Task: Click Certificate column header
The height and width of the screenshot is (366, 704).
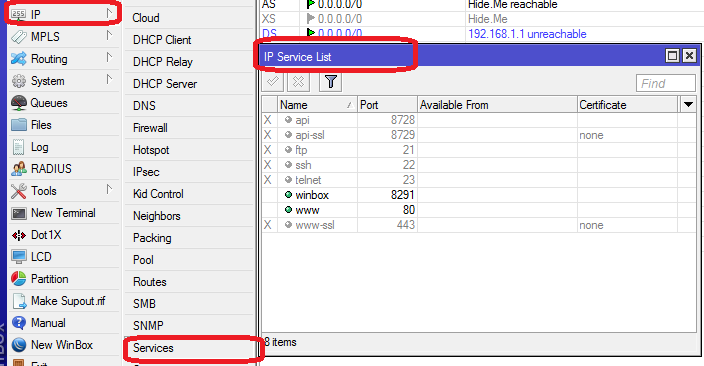Action: click(x=627, y=105)
